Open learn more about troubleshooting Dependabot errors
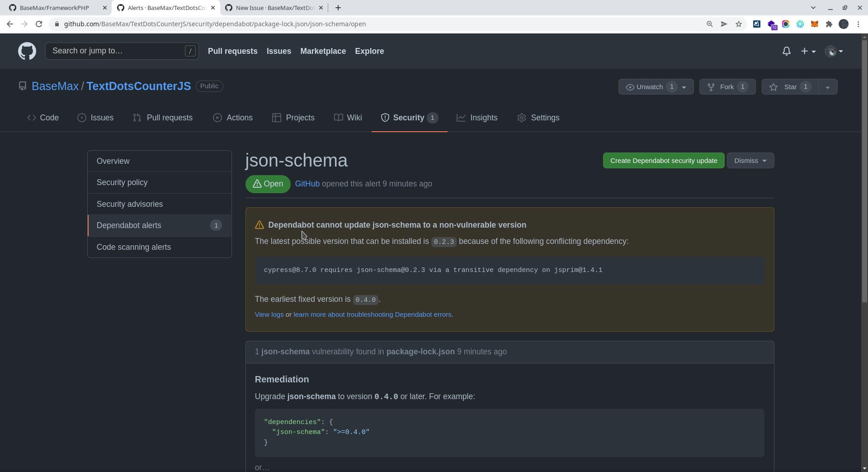868x472 pixels. tap(373, 315)
